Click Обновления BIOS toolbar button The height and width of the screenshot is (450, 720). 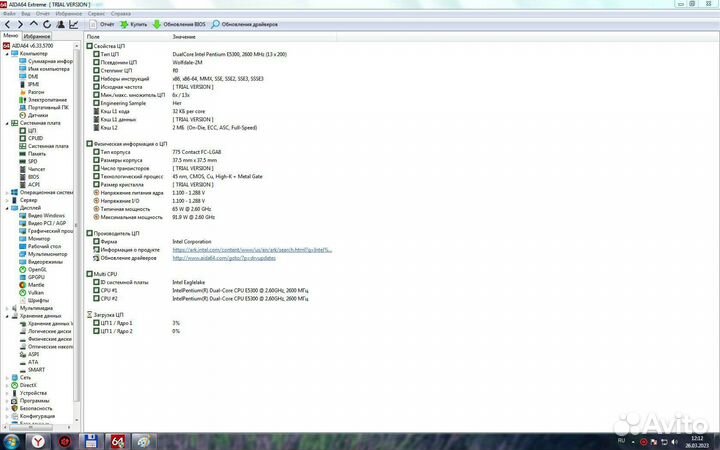[x=179, y=24]
